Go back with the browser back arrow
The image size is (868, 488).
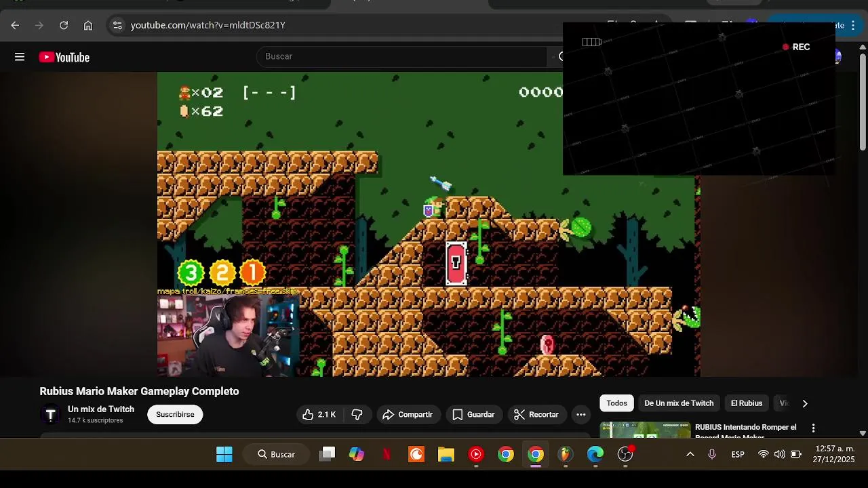point(15,25)
